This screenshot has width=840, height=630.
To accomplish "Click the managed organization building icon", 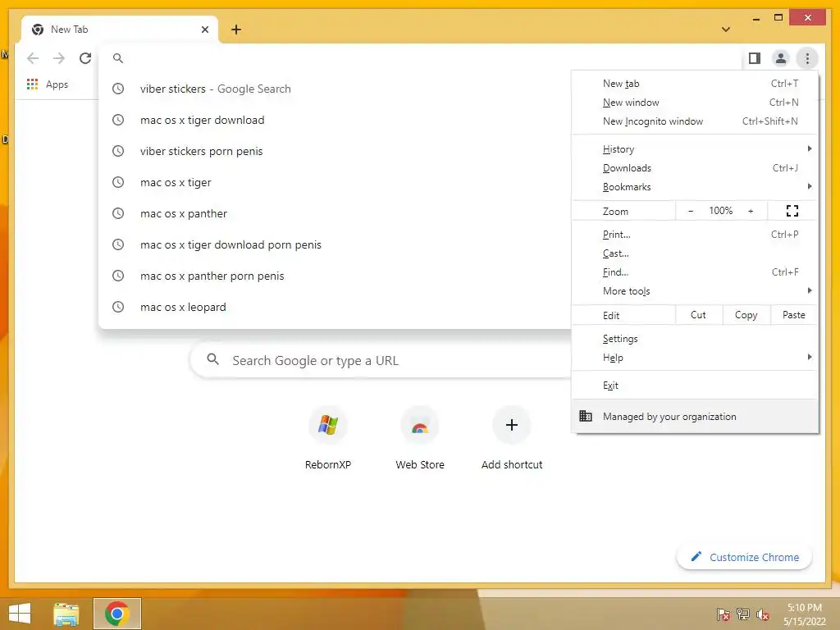I will click(x=586, y=416).
